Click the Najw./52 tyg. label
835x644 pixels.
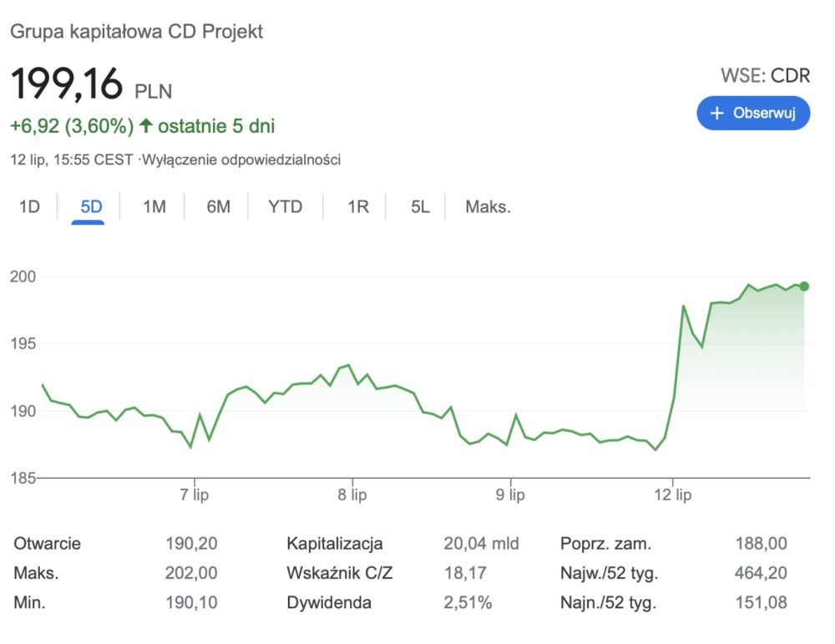610,573
